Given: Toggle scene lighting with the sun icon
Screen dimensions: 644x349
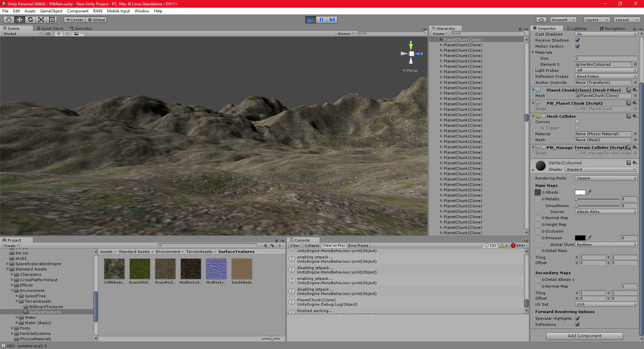Looking at the screenshot, I should pos(59,34).
